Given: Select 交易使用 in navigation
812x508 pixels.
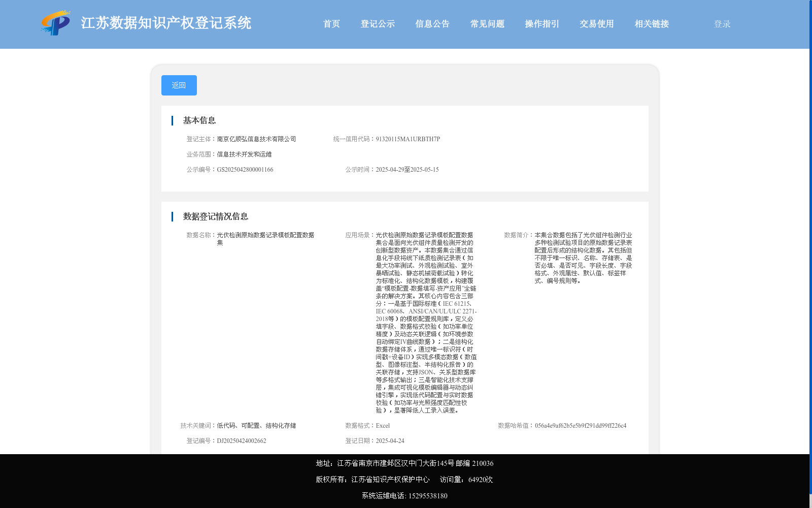Looking at the screenshot, I should [x=597, y=24].
